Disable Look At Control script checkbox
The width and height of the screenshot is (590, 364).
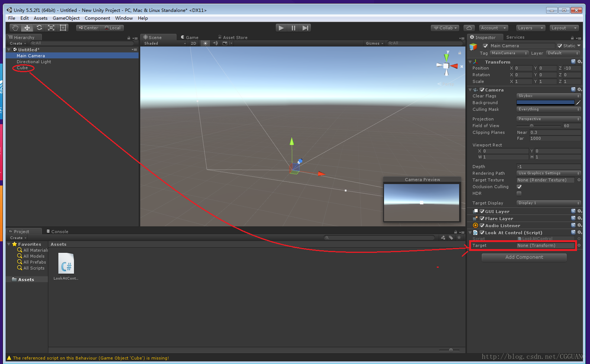click(482, 233)
